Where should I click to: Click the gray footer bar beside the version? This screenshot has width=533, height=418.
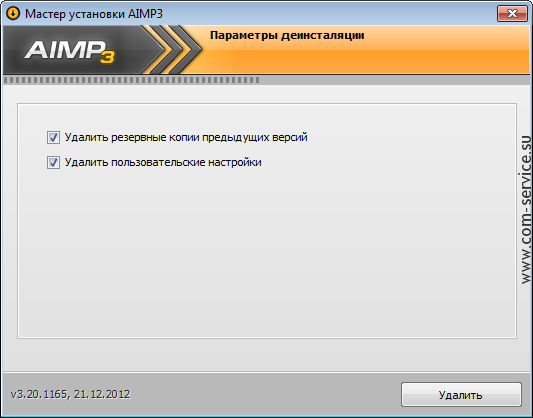coord(265,394)
